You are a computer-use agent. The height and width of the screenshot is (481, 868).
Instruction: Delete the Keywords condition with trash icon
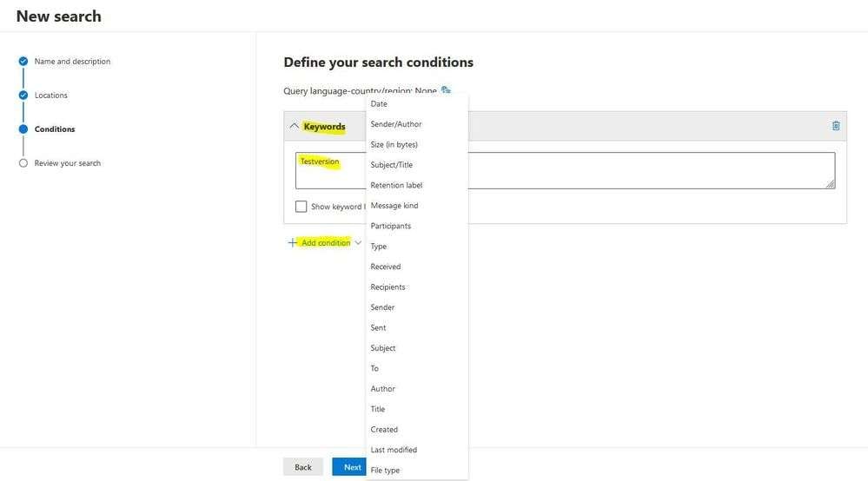(x=836, y=126)
